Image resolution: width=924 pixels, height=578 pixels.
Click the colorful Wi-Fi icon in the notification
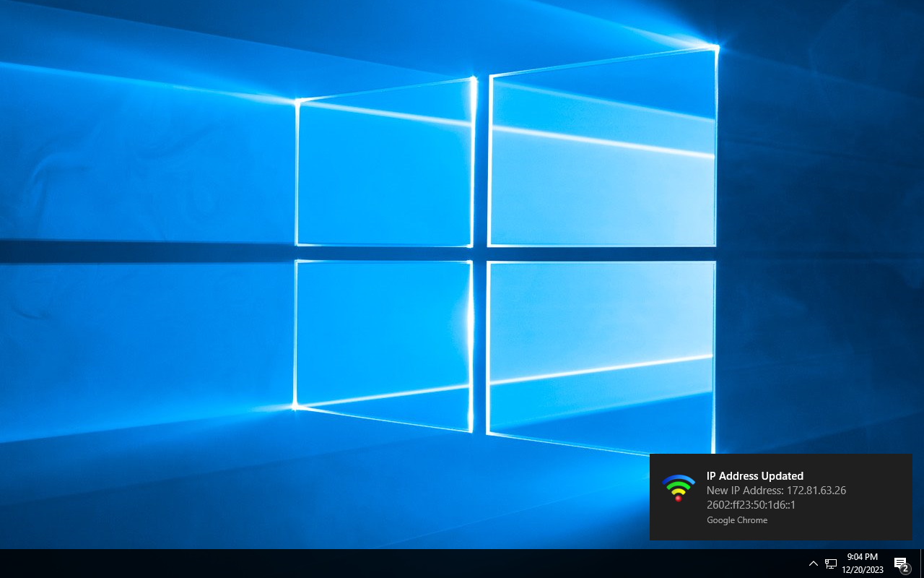tap(678, 488)
